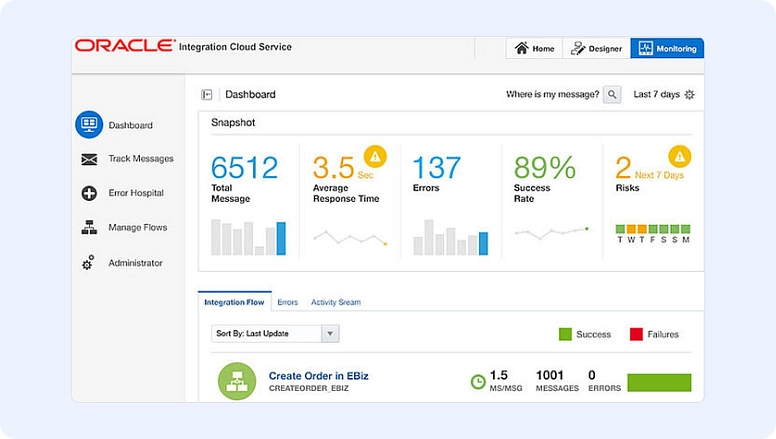This screenshot has height=439, width=776.
Task: Switch to the Errors tab
Action: [288, 302]
